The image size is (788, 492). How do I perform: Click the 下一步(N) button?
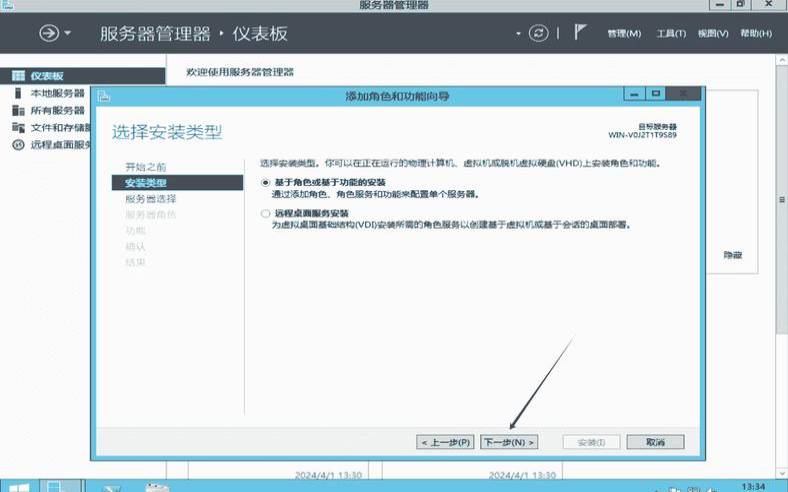tap(509, 442)
